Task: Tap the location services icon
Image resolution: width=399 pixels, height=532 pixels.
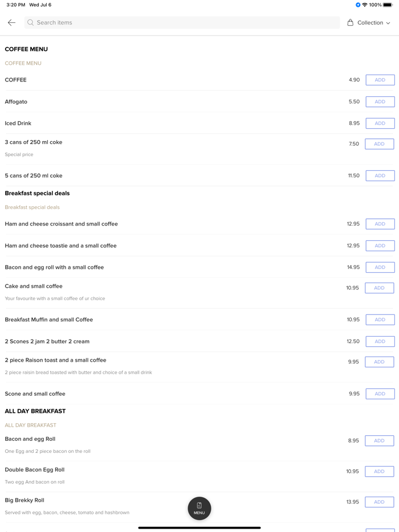Action: (358, 5)
